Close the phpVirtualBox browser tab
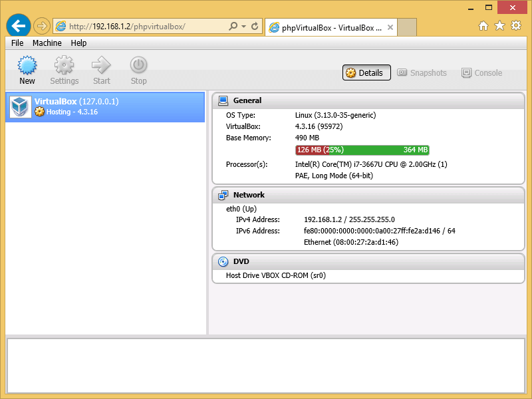 (x=390, y=27)
